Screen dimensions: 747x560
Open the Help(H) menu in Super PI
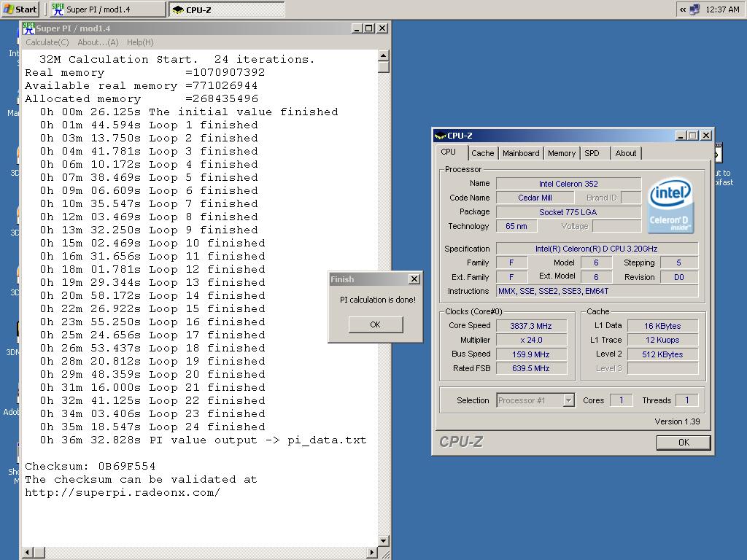140,42
